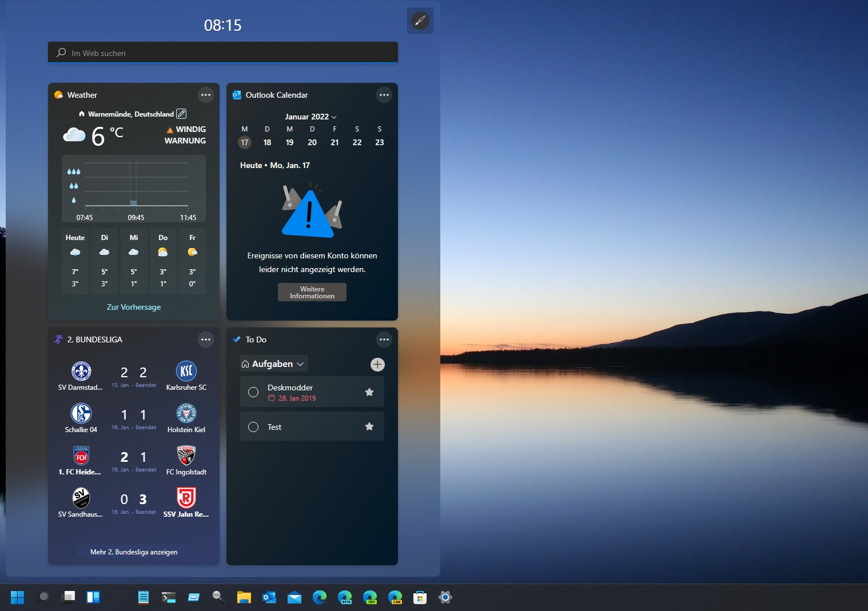Viewport: 868px width, 611px height.
Task: Select the Do forecast day
Action: click(163, 261)
